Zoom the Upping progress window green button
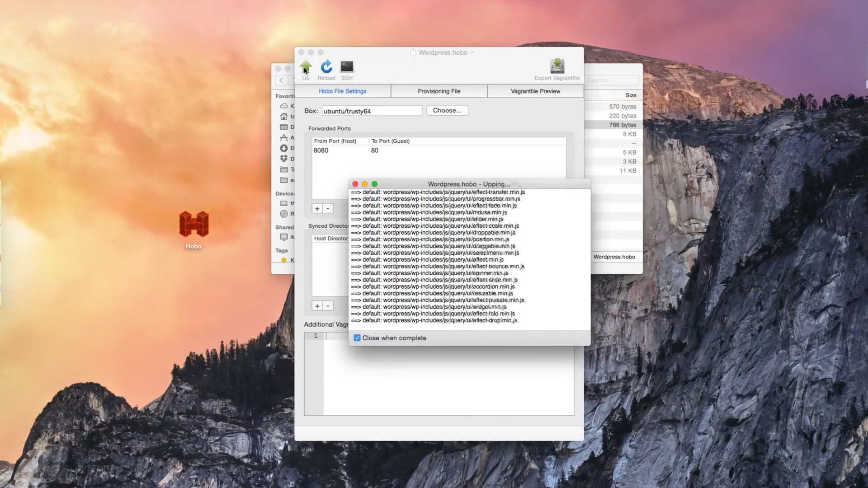The width and height of the screenshot is (868, 488). tap(374, 184)
